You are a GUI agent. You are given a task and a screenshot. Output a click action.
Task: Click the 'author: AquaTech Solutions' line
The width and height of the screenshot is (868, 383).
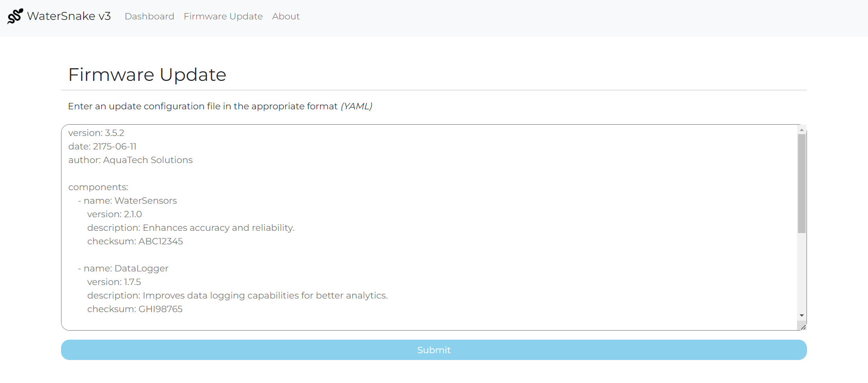pos(130,160)
